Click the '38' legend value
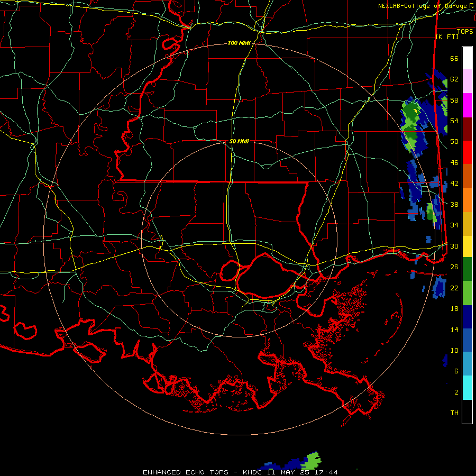The height and width of the screenshot is (476, 476). pyautogui.click(x=454, y=204)
